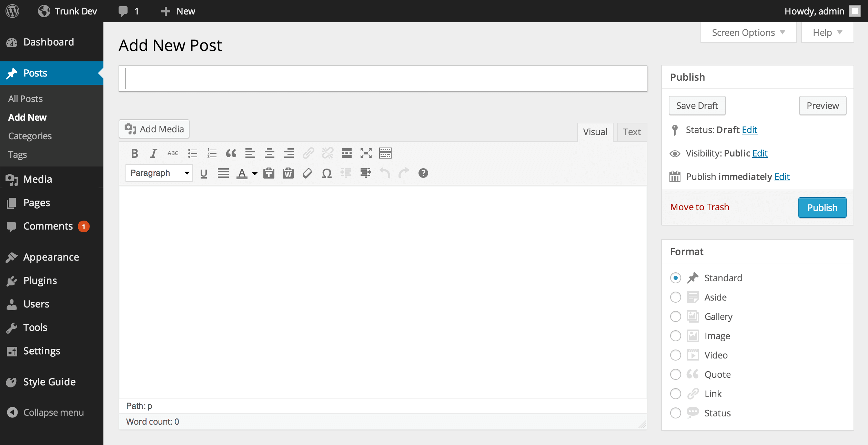Open the Paragraph style dropdown
Viewport: 868px width, 445px height.
click(158, 173)
